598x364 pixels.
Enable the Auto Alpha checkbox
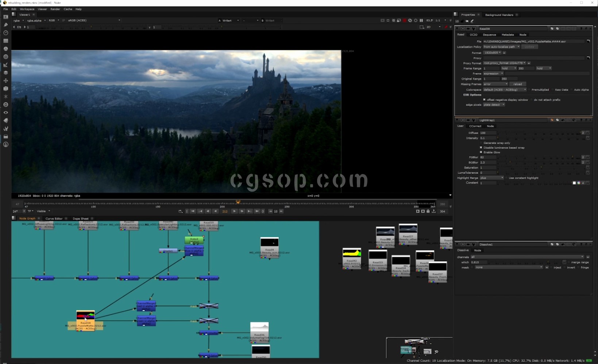(572, 90)
